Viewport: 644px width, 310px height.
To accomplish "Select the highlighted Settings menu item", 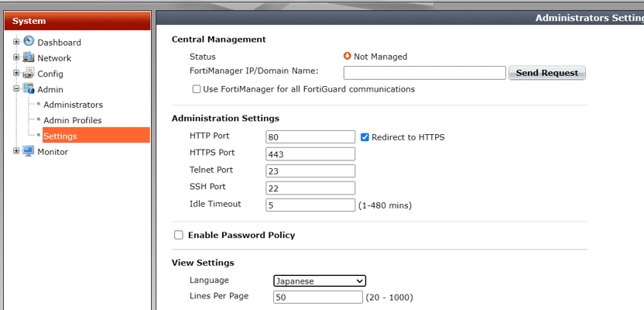I will (96, 136).
